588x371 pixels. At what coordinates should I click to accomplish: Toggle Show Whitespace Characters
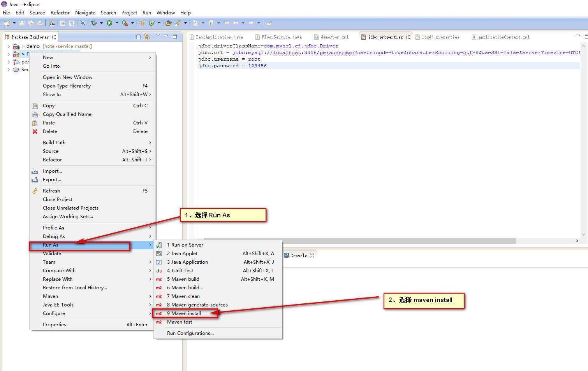pyautogui.click(x=72, y=23)
